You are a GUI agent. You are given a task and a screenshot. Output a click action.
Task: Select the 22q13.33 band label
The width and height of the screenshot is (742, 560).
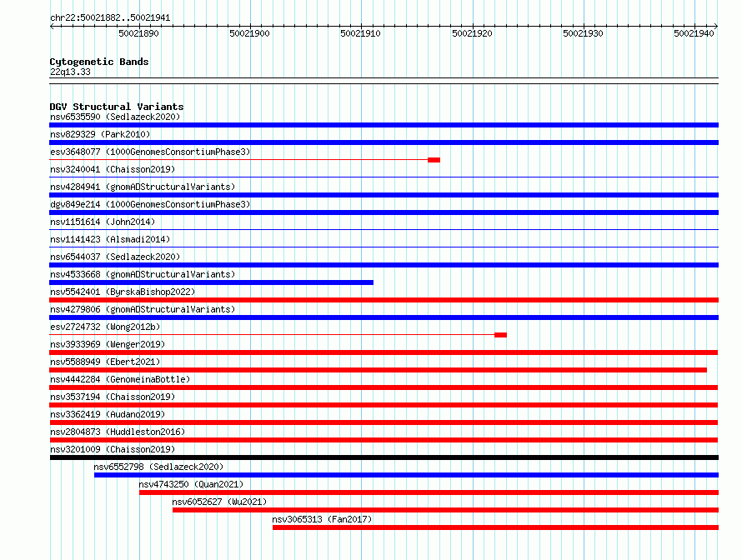pos(70,72)
